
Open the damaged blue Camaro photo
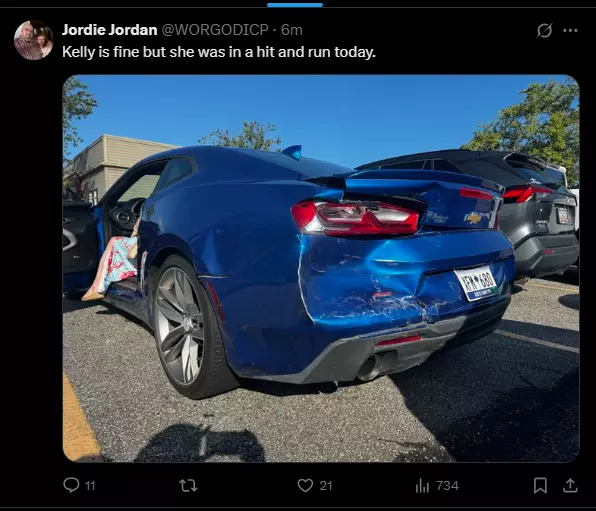click(x=321, y=268)
